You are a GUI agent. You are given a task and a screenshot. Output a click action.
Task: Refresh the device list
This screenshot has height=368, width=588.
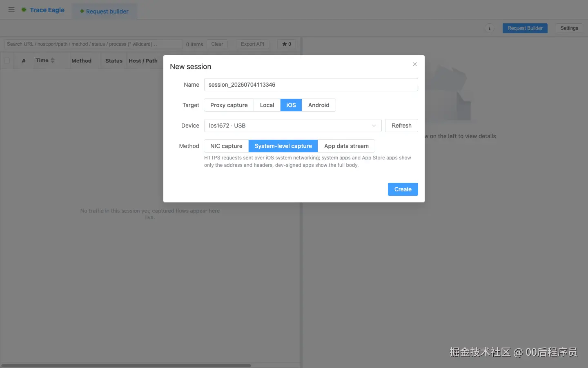(401, 126)
